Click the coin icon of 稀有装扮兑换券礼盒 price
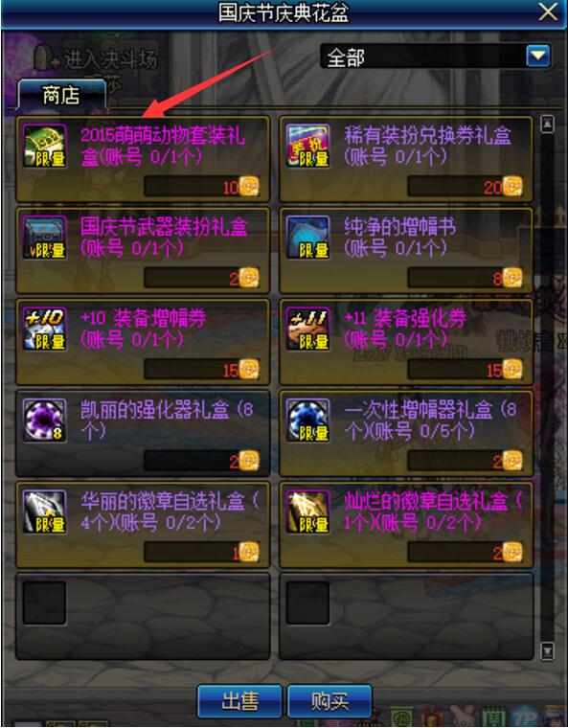 (512, 186)
